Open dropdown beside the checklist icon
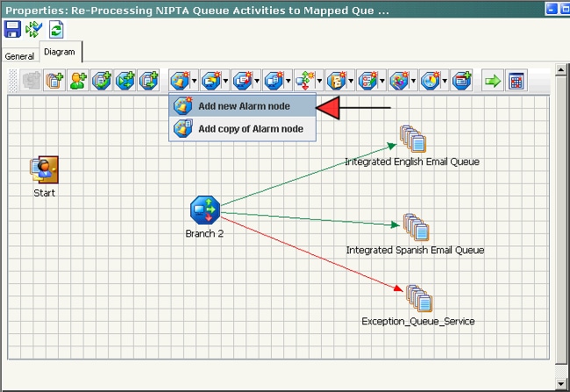 click(x=382, y=81)
